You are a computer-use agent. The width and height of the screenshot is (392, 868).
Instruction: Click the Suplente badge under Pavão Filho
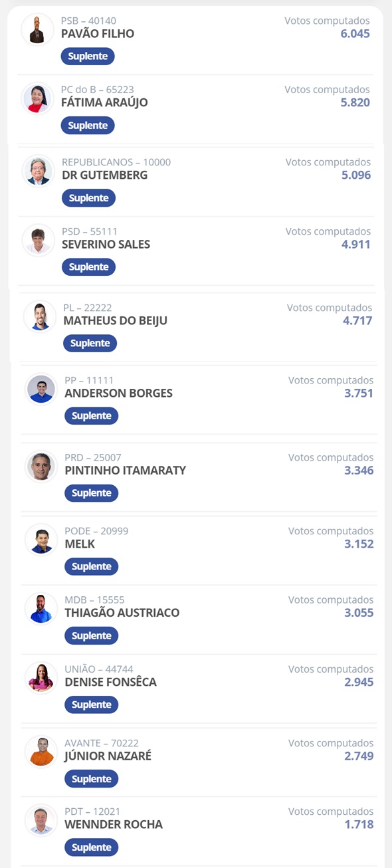[88, 56]
